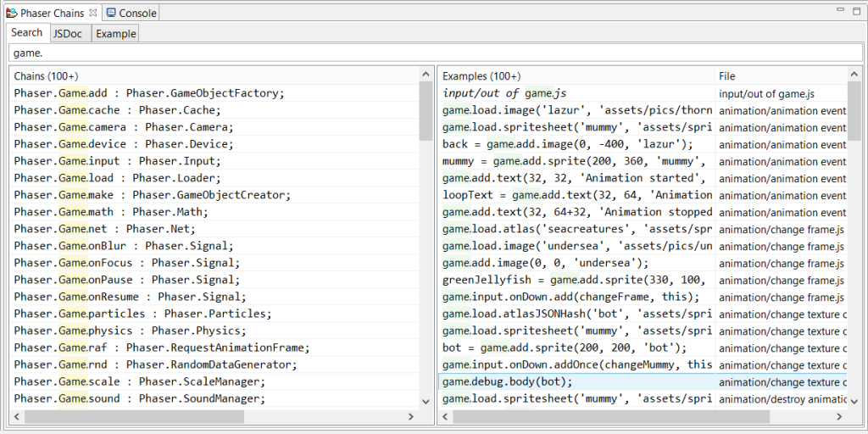The image size is (868, 434).
Task: Click the Chains list scroll left arrow
Action: click(17, 416)
